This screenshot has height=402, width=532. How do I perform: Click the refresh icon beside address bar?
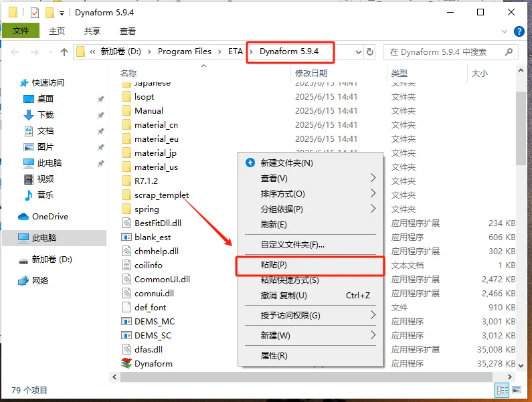click(370, 52)
